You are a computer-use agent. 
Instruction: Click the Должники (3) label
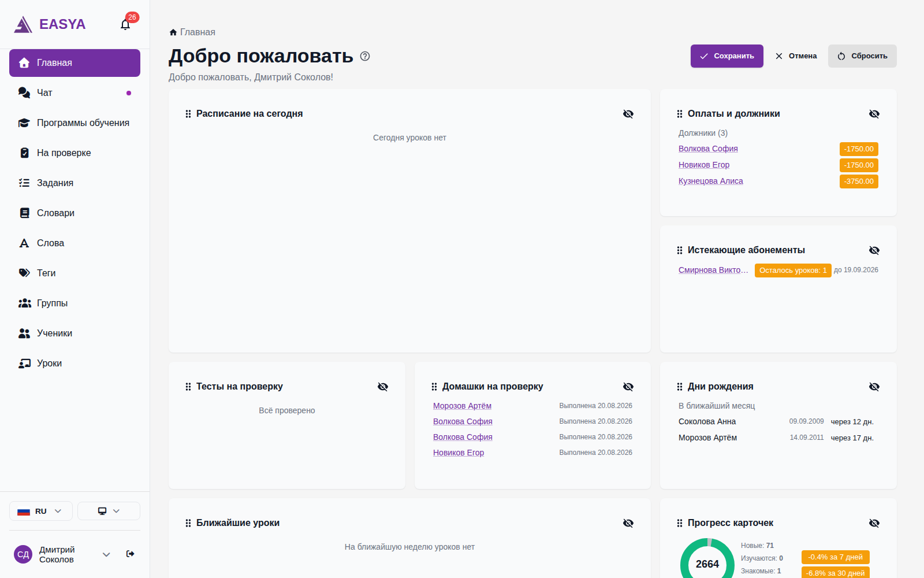(x=703, y=133)
